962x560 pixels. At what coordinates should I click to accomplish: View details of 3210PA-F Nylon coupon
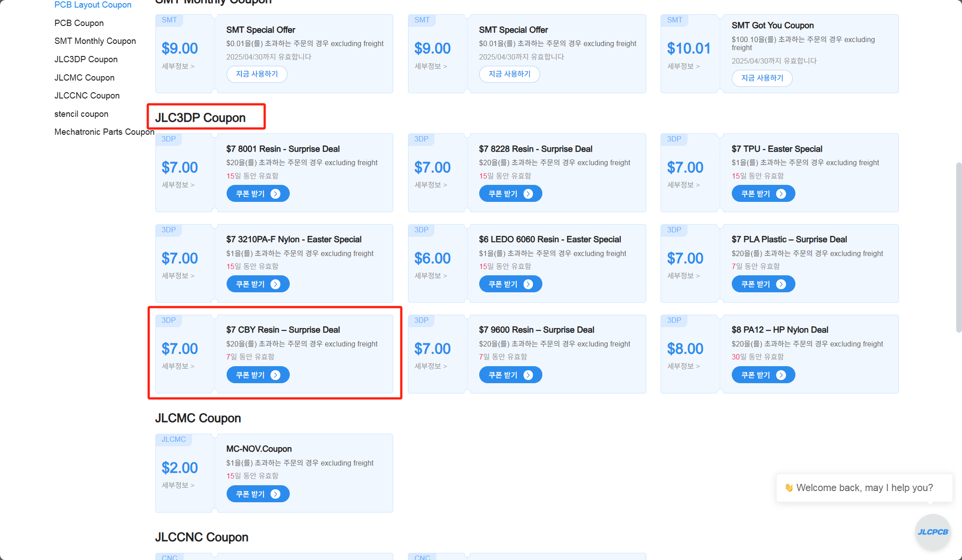(x=178, y=276)
